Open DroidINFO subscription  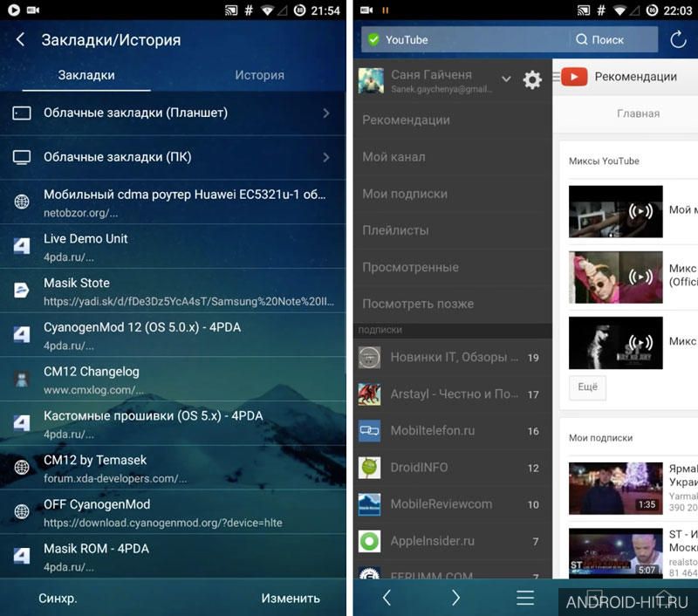point(453,468)
